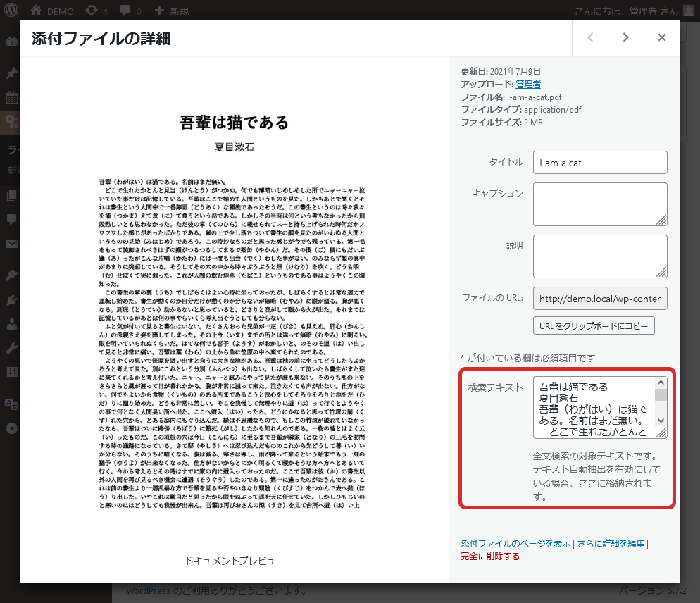Open the Tools wrench sidebar icon
Screen dimensions: 700x603
[12, 348]
